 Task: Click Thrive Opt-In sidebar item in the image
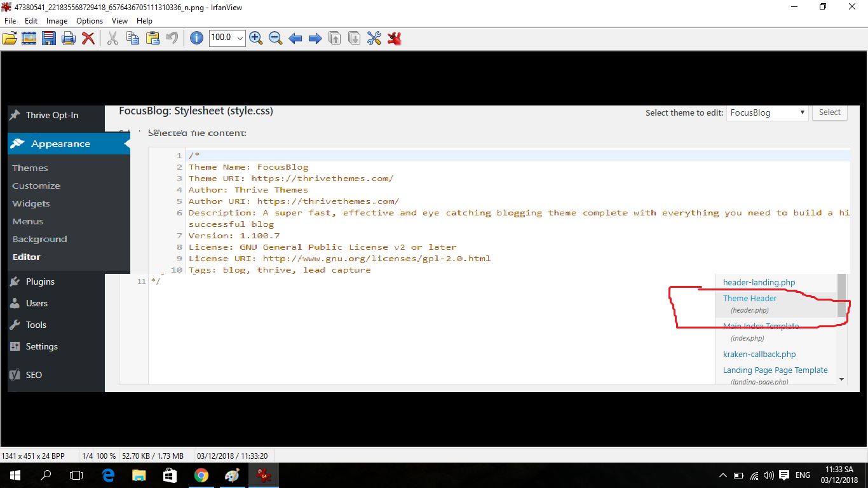(x=52, y=115)
